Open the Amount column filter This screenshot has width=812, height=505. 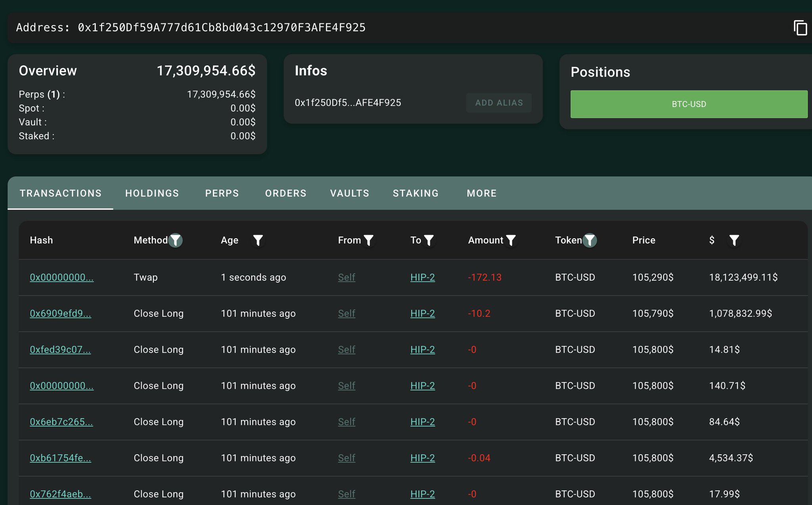[x=511, y=240]
